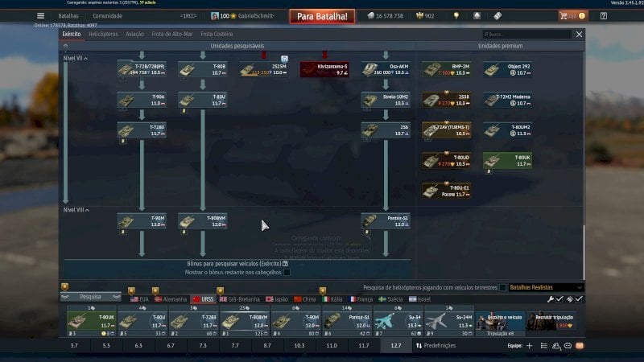The width and height of the screenshot is (644, 362).
Task: Click the Para Batalha! button
Action: (322, 16)
